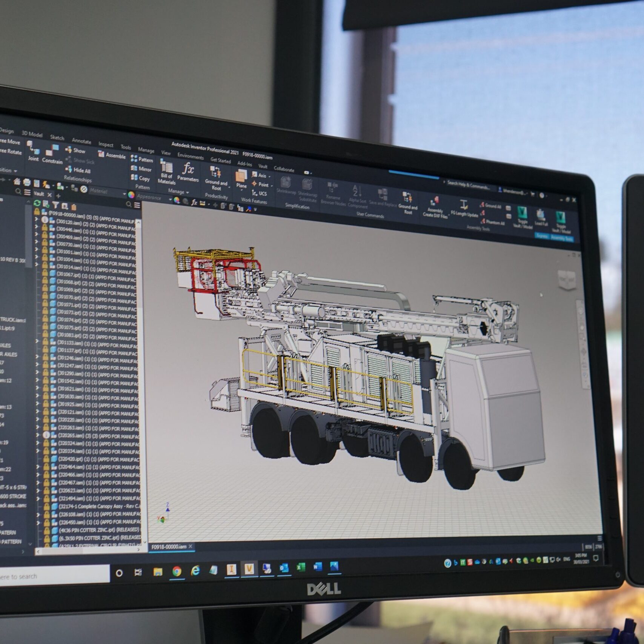Screen dimensions: 644x644
Task: Open the Inspect ribbon tab
Action: [x=106, y=144]
